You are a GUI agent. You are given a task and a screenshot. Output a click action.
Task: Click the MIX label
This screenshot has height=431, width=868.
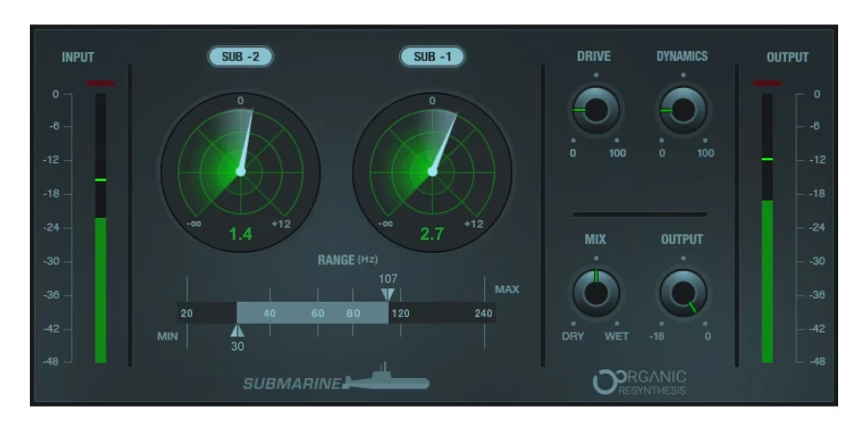[595, 239]
